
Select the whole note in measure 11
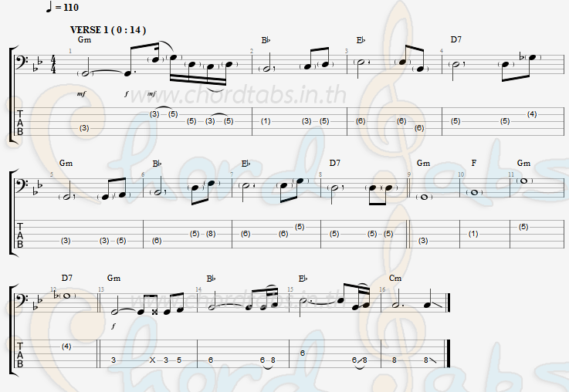pos(523,181)
